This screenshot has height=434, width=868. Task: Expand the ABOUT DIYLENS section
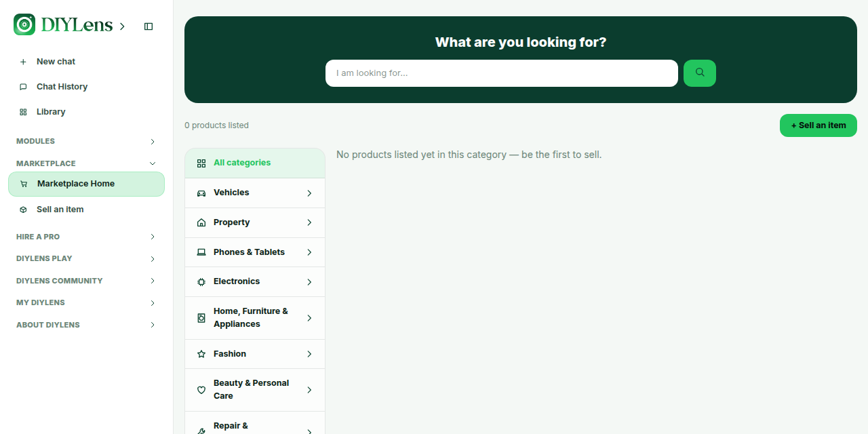(x=153, y=325)
